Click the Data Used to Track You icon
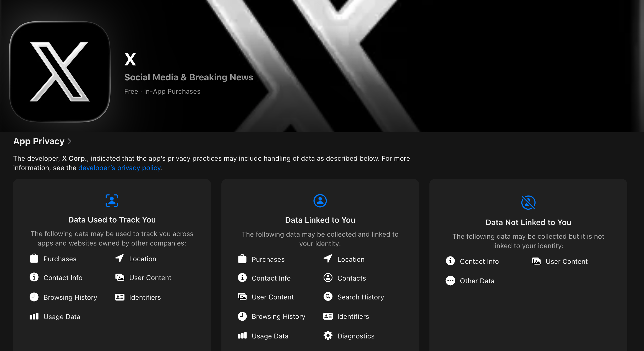Image resolution: width=644 pixels, height=351 pixels. click(112, 200)
